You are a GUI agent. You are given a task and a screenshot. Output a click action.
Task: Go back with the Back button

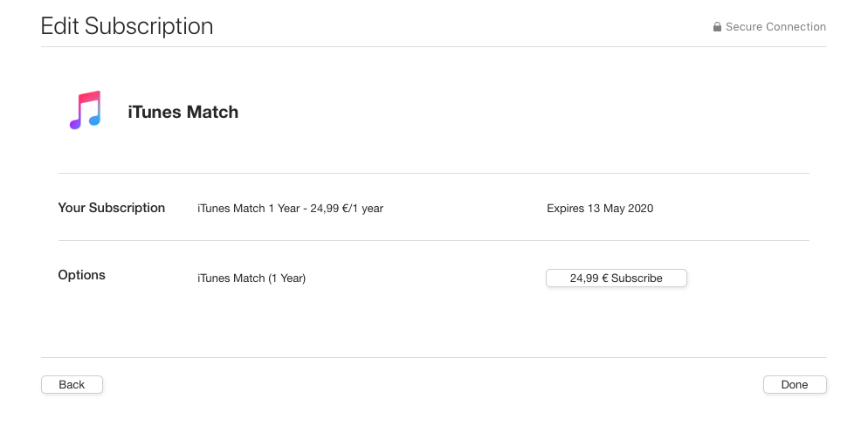[72, 385]
